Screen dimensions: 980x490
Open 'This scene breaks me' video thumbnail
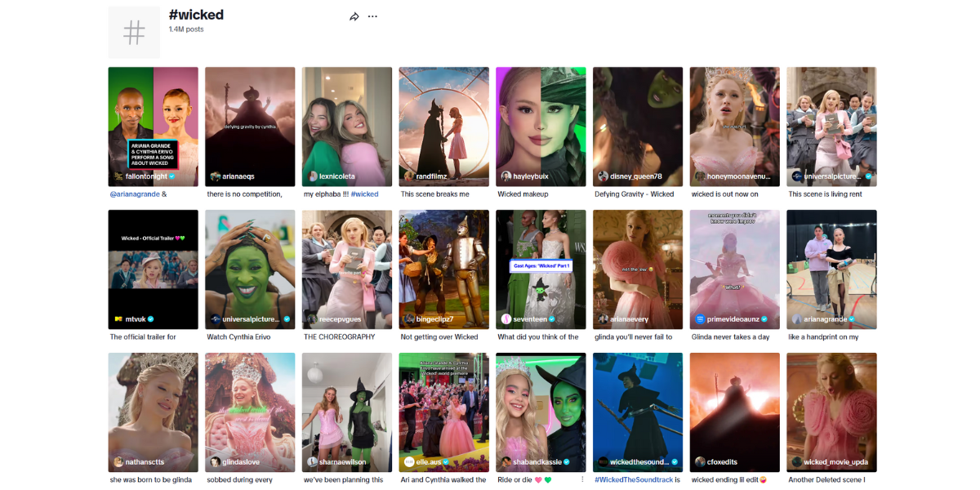click(443, 127)
